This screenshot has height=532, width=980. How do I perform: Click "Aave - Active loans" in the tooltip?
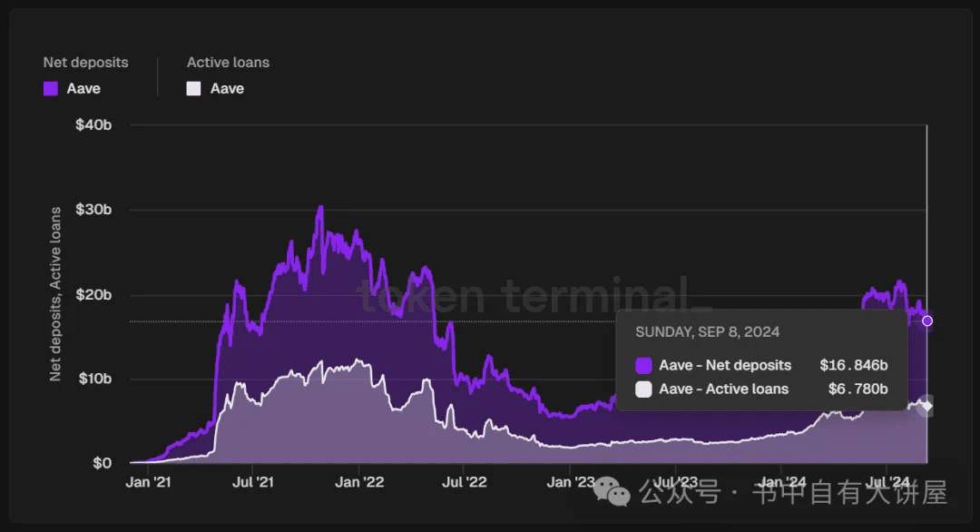click(724, 389)
